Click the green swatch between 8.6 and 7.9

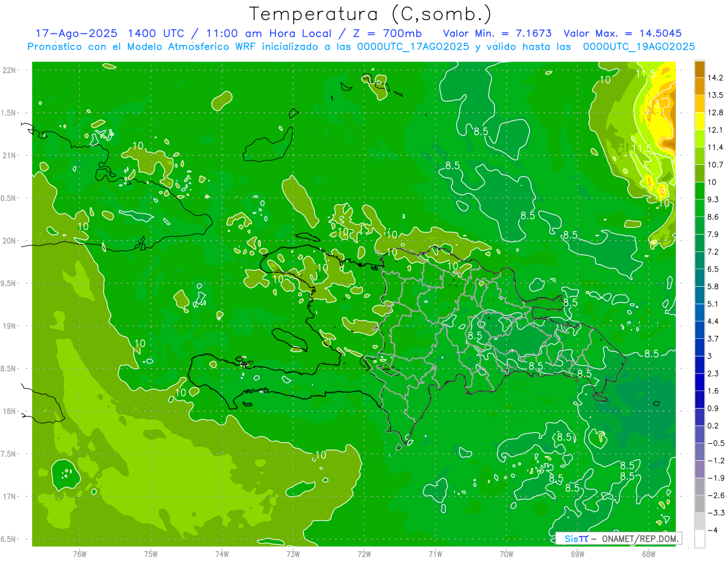pos(699,225)
